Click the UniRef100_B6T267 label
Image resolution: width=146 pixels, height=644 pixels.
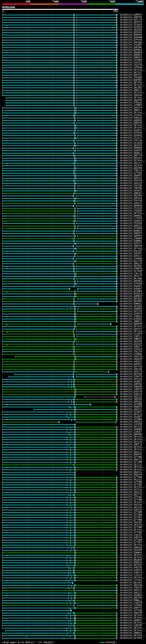131,72
